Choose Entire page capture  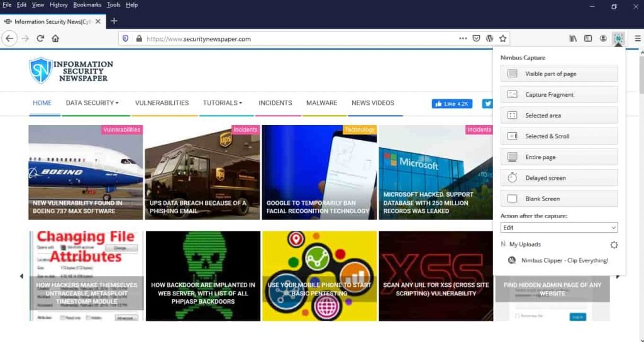point(559,157)
